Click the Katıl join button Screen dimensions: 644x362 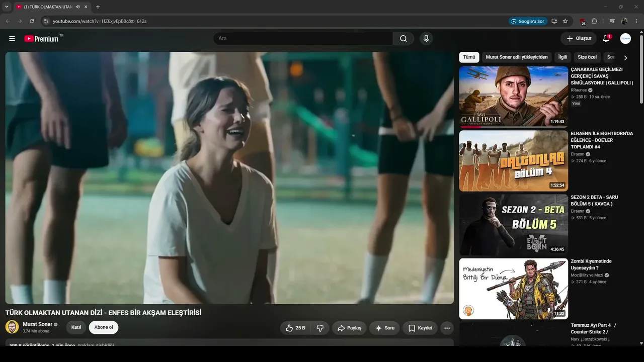(76, 327)
